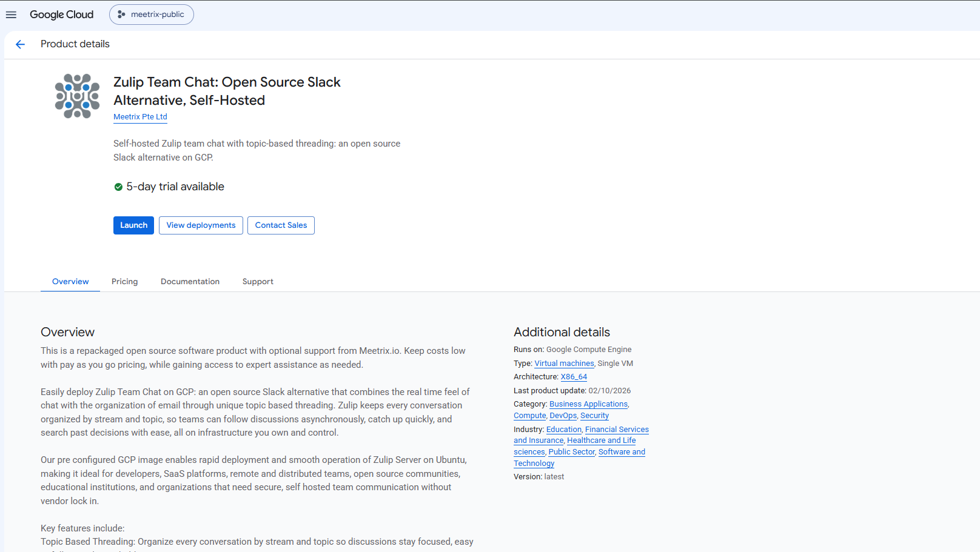
Task: Open the meetrix-public project selector
Action: coord(152,15)
